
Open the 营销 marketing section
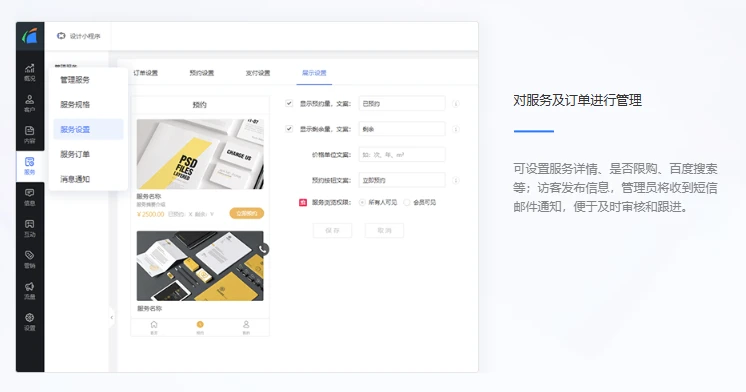(29, 260)
